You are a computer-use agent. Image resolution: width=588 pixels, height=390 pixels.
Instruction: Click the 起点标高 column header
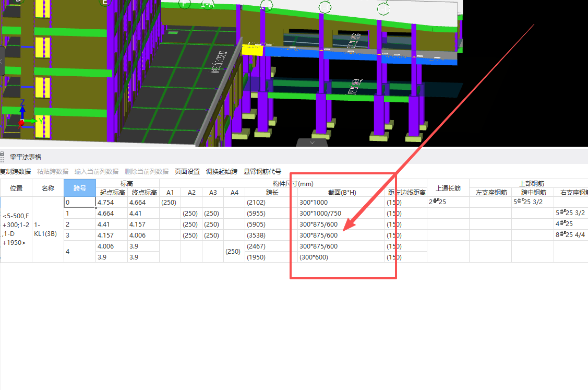pyautogui.click(x=112, y=192)
